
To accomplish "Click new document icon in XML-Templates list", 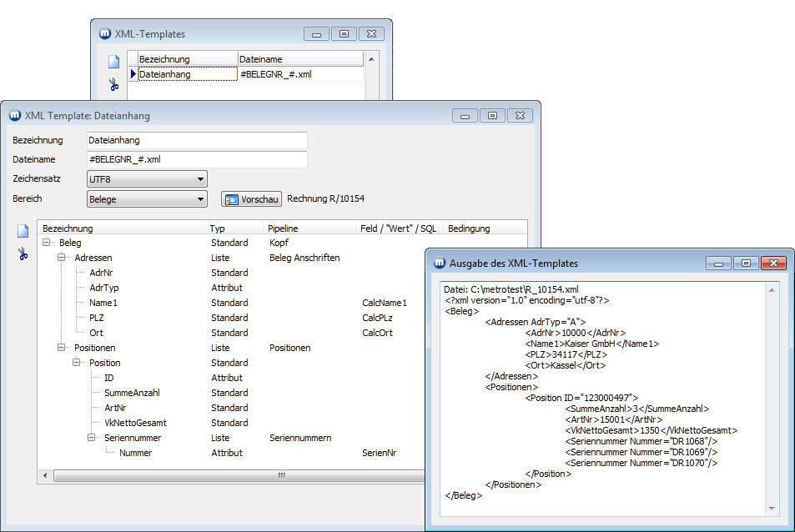I will click(113, 63).
